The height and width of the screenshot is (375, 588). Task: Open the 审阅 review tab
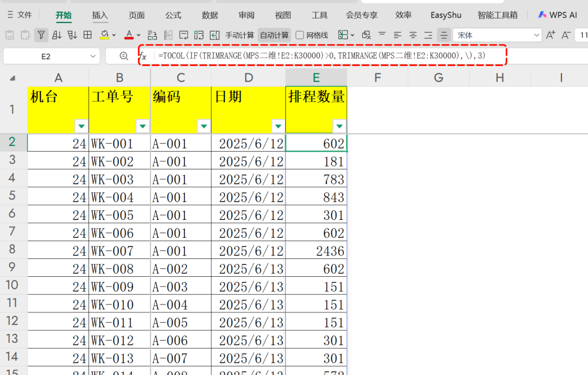click(x=246, y=15)
